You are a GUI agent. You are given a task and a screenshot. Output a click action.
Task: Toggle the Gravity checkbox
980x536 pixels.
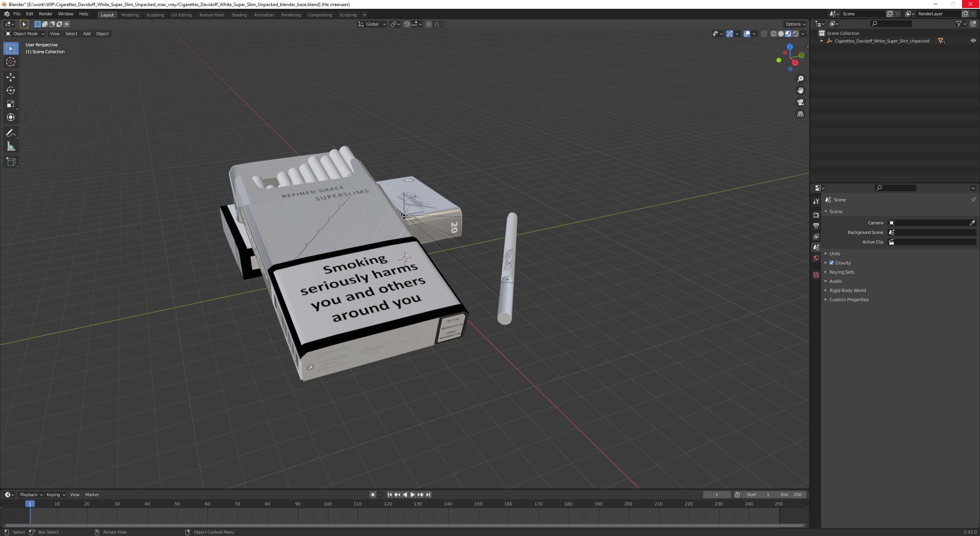point(831,263)
